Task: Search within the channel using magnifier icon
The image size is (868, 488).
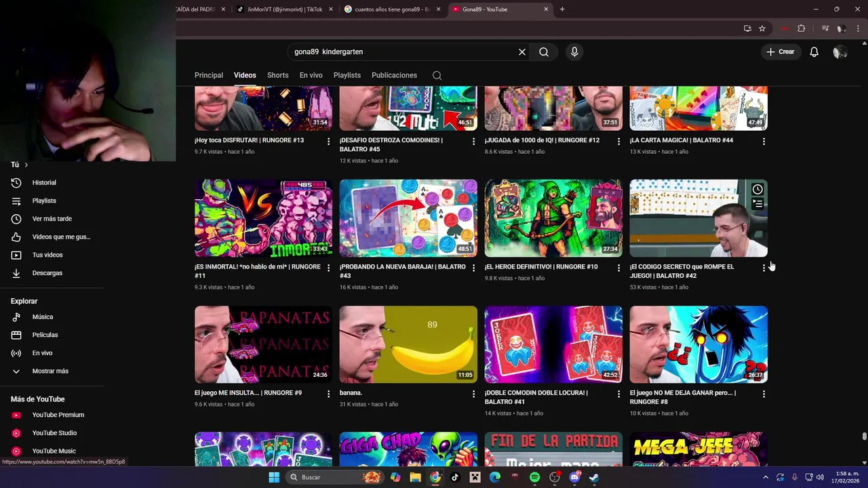Action: [437, 75]
